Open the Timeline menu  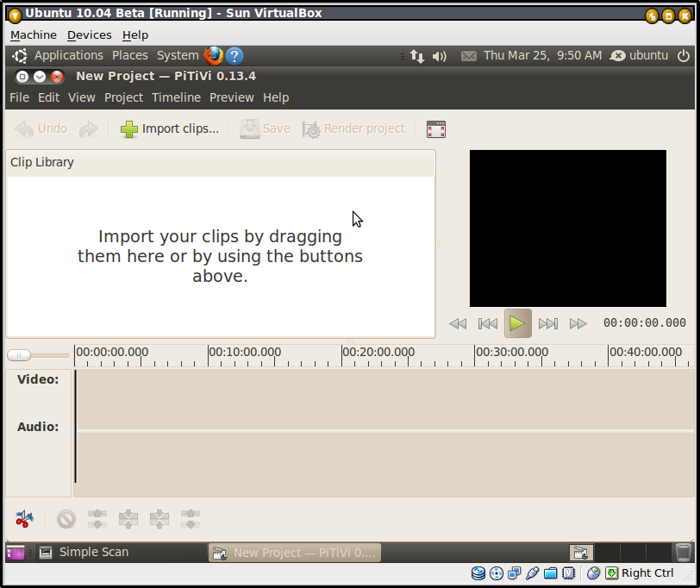click(177, 97)
